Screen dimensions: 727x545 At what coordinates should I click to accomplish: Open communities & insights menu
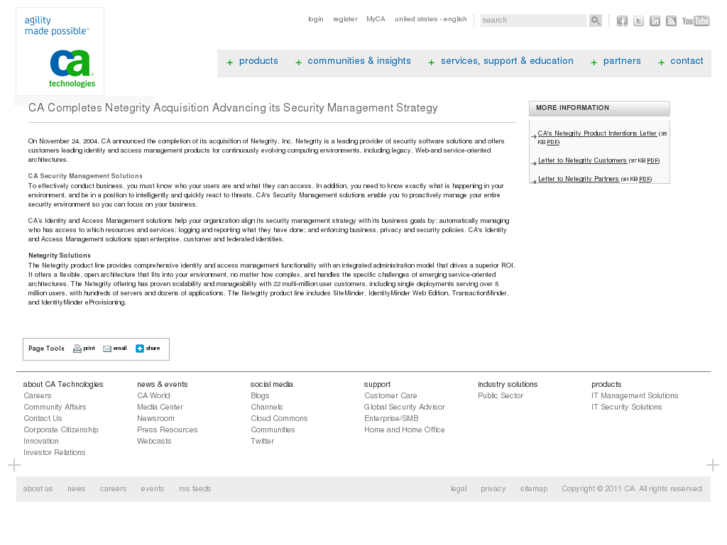click(x=359, y=61)
